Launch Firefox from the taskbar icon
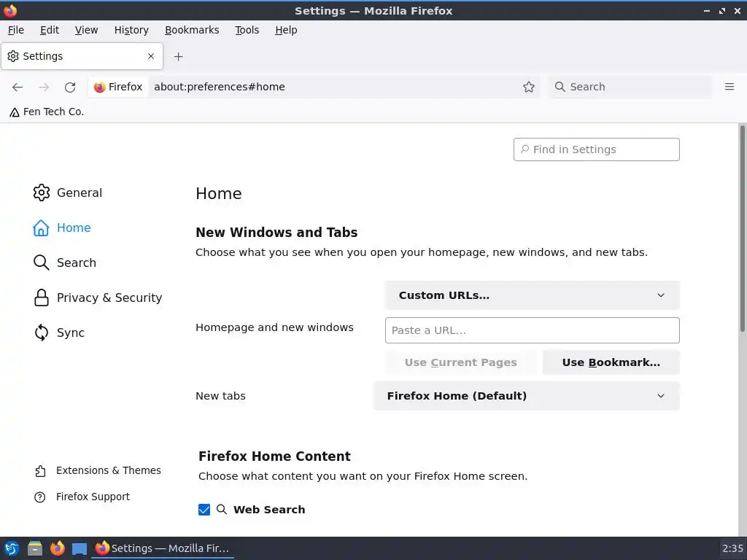 [57, 548]
